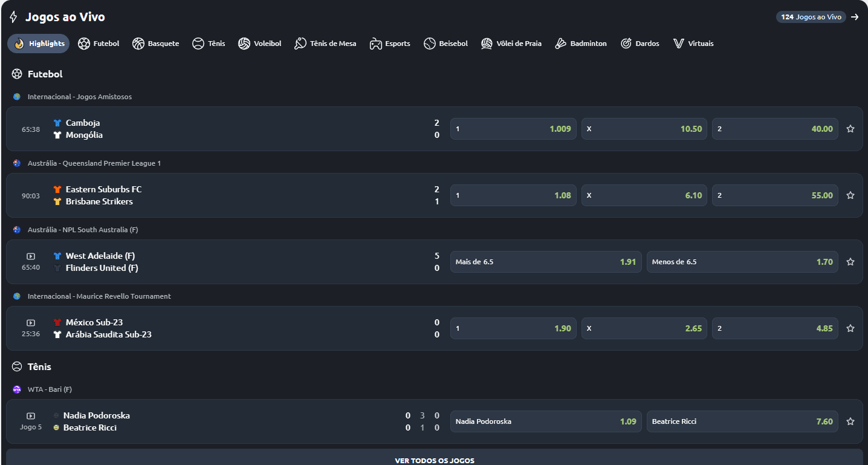Viewport: 868px width, 465px height.
Task: Favorite the Camboja vs Mongólia match star
Action: [850, 129]
